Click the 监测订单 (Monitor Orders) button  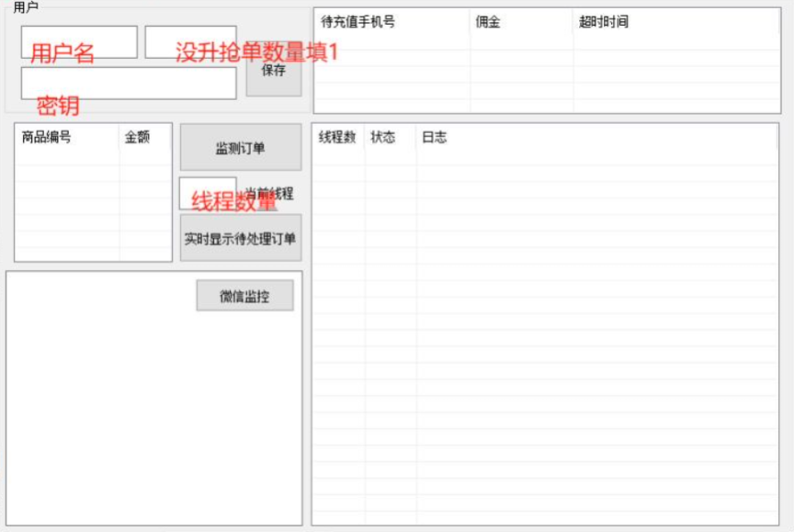[x=241, y=147]
